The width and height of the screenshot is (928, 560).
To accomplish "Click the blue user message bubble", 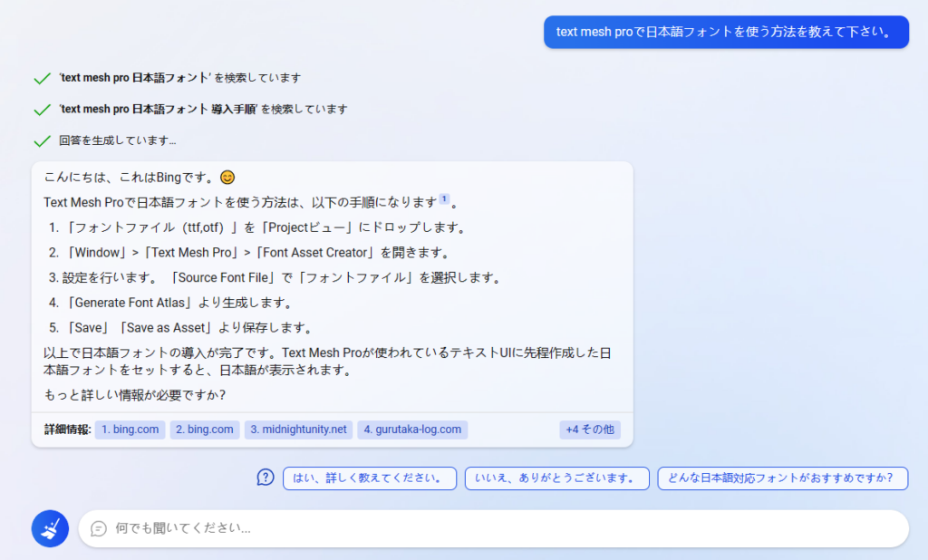I will coord(726,32).
